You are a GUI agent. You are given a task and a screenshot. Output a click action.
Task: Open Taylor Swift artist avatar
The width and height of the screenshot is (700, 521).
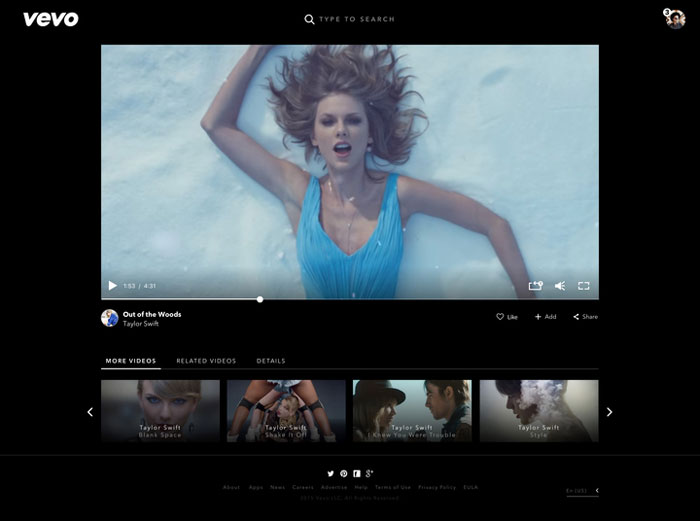(x=109, y=318)
